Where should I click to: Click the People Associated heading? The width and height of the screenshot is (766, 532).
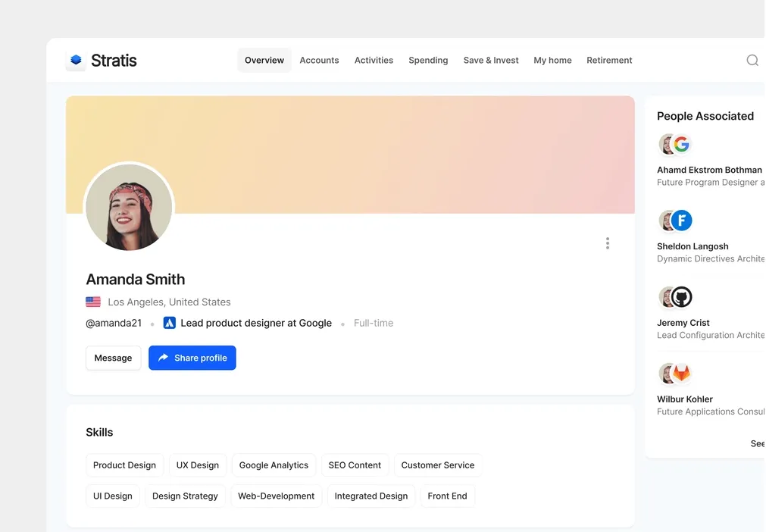pos(705,116)
